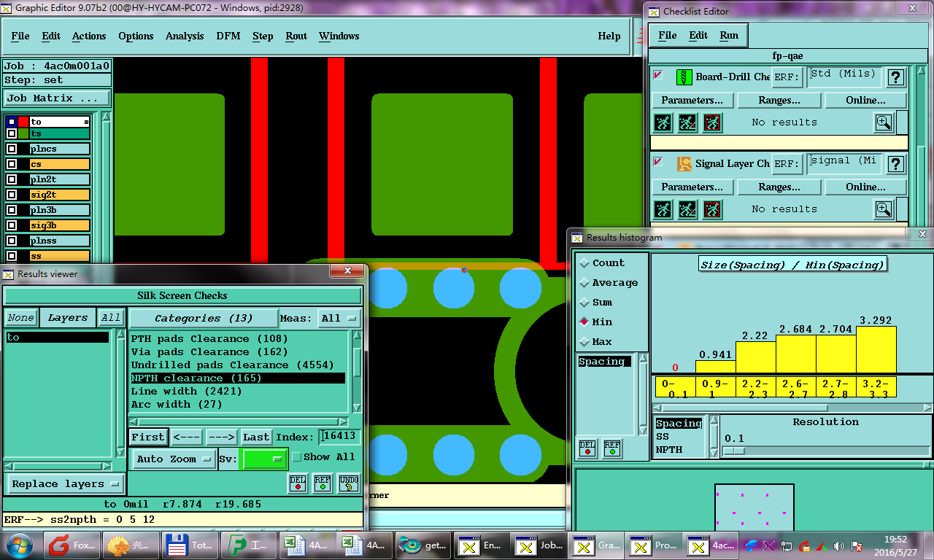934x560 pixels.
Task: Toggle visibility box of sig2t layer
Action: click(x=12, y=195)
